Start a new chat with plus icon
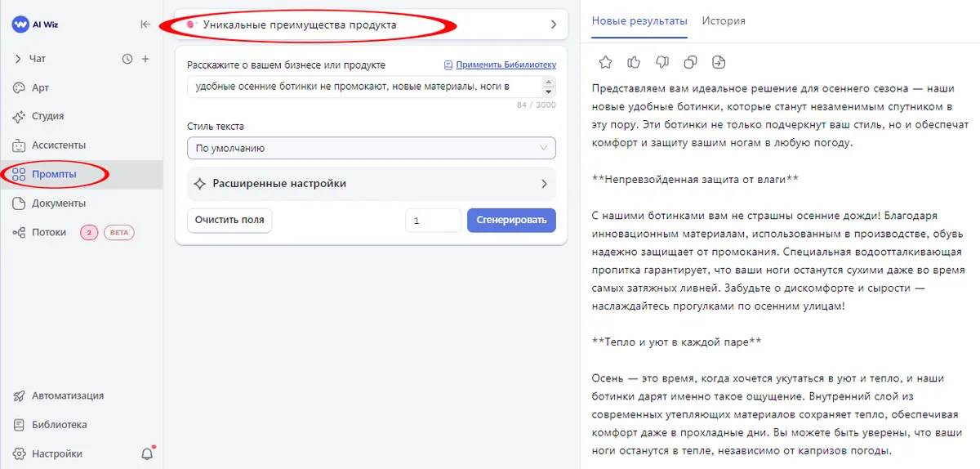This screenshot has width=980, height=469. coord(145,59)
